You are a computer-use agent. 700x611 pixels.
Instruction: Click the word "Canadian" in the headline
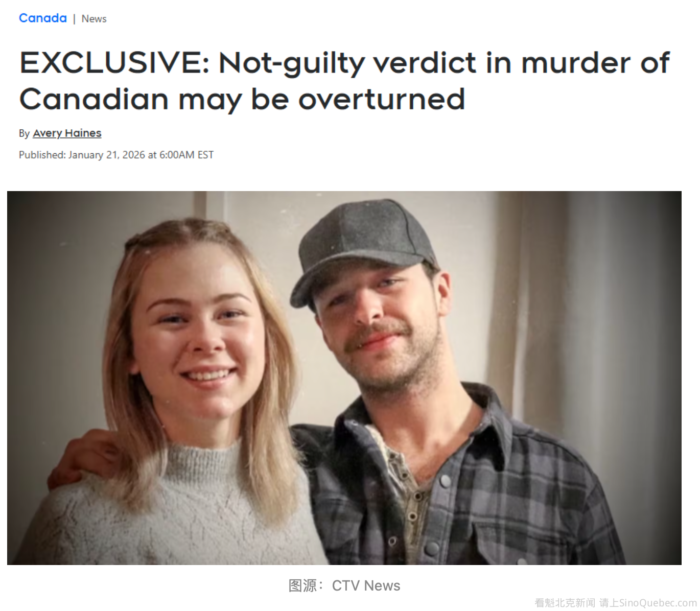[x=94, y=99]
